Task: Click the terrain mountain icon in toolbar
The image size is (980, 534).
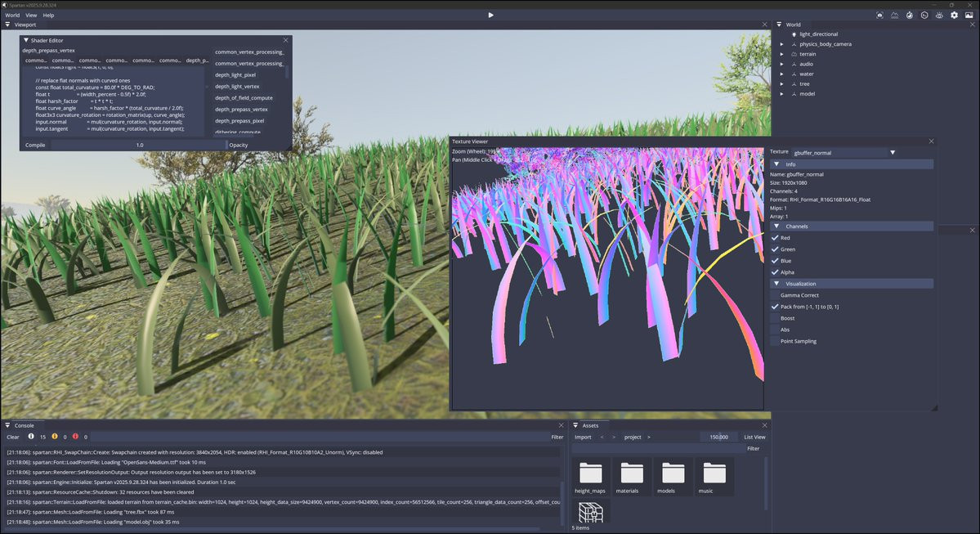Action: [x=894, y=15]
